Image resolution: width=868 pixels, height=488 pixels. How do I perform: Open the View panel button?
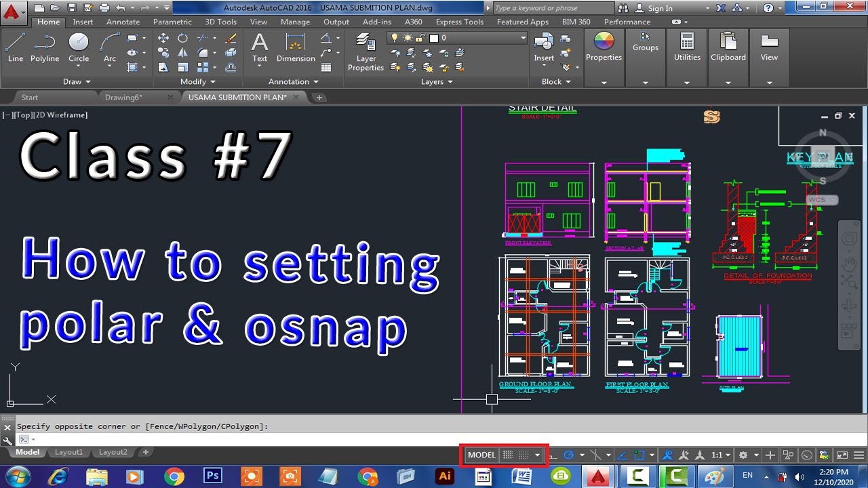[769, 47]
